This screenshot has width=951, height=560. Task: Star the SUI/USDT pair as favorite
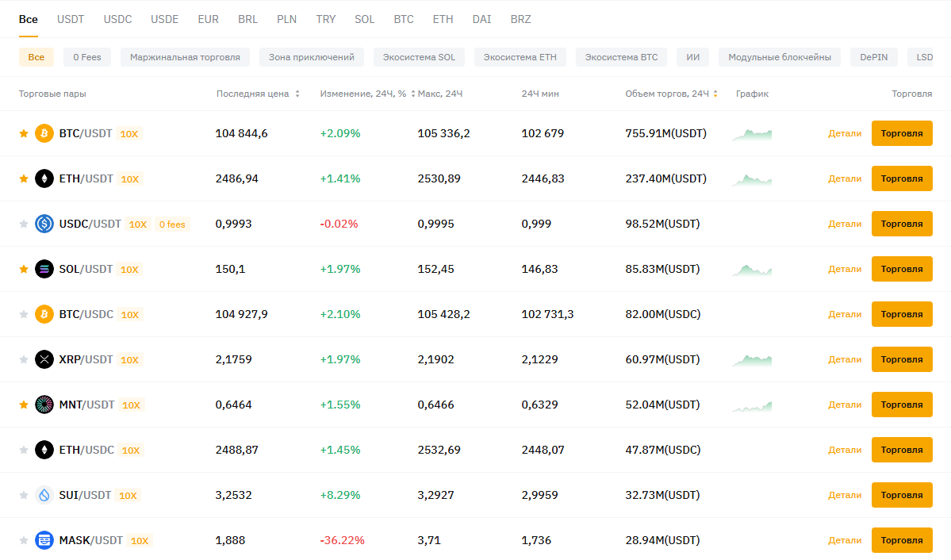[x=24, y=495]
